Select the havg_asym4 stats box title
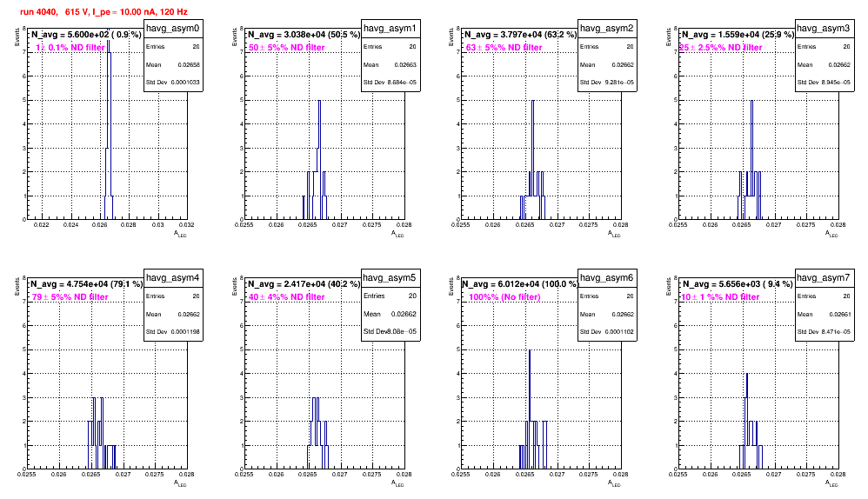 point(173,277)
